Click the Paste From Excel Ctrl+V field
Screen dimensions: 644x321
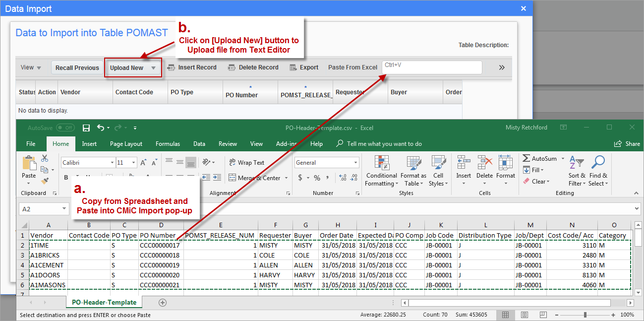click(x=432, y=67)
